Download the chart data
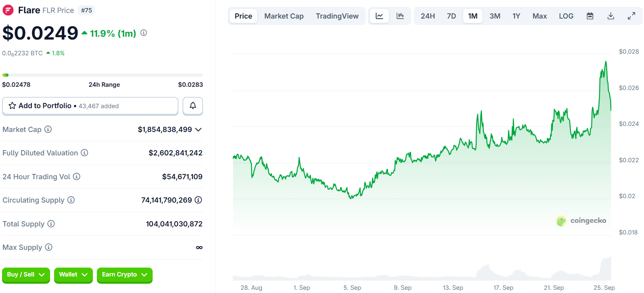This screenshot has width=644, height=293. coord(610,16)
